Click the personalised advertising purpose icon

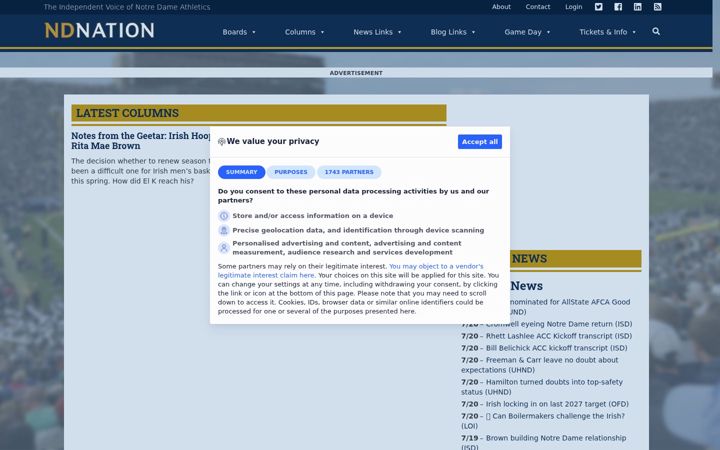224,248
